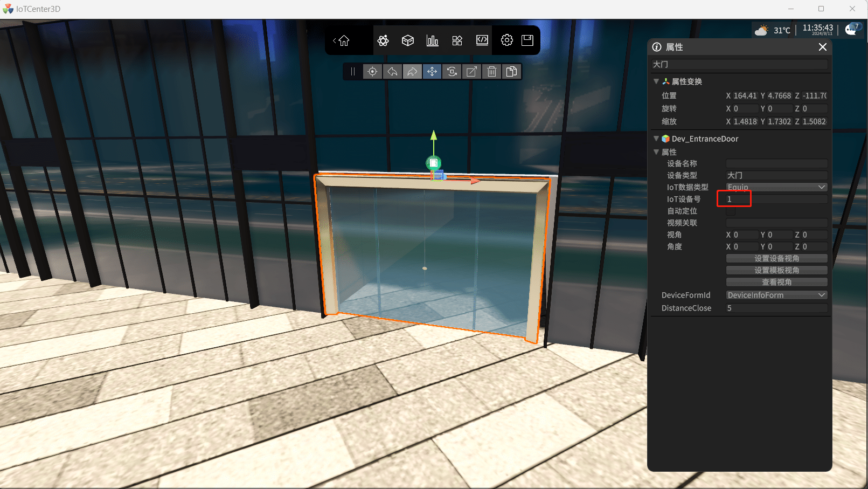Click the 缩放 Y value field

779,121
